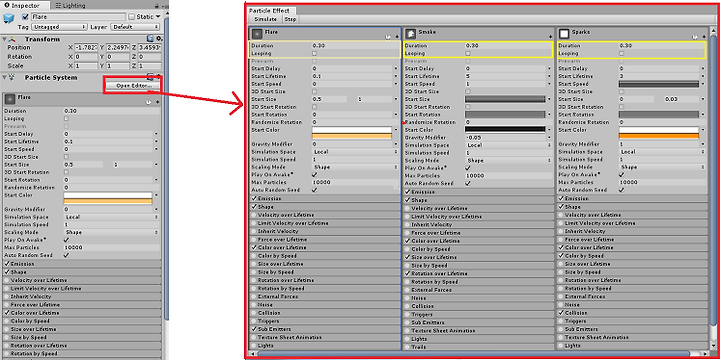Click the Simulate button
The width and height of the screenshot is (720, 360).
tap(265, 19)
